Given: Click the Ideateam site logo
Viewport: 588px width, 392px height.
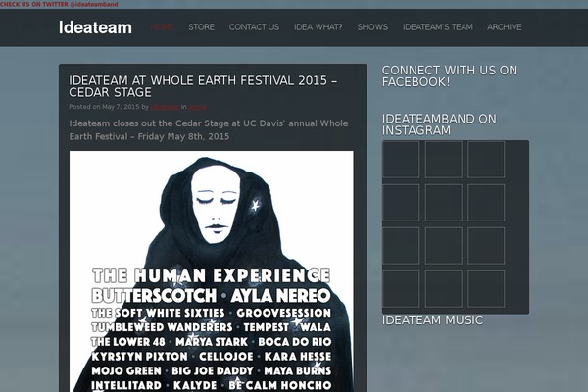Looking at the screenshot, I should [95, 27].
